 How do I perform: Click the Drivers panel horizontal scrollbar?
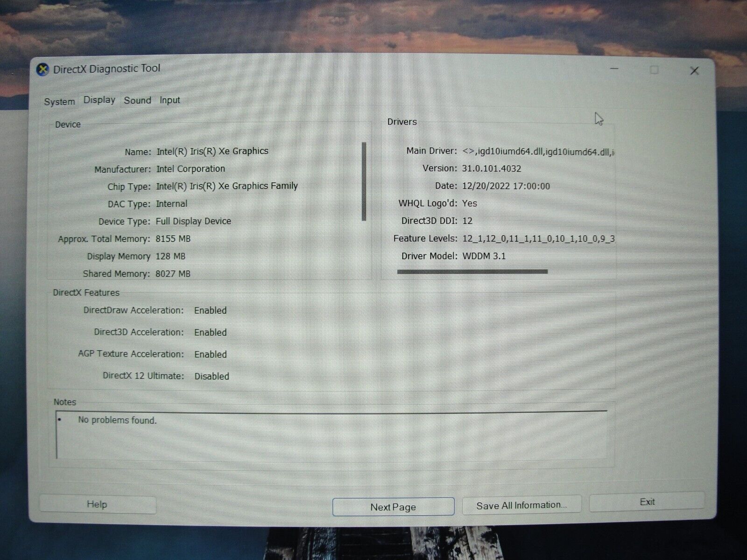pyautogui.click(x=472, y=272)
